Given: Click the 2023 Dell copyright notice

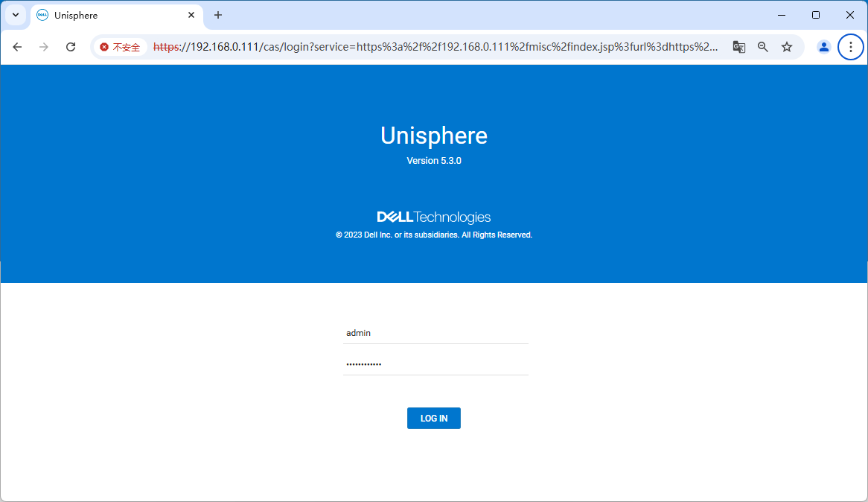Looking at the screenshot, I should click(x=434, y=235).
